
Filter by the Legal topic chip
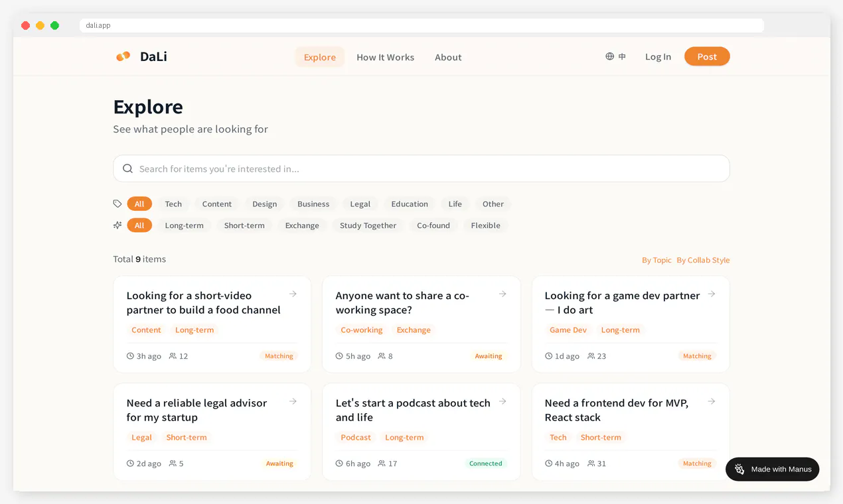click(360, 204)
